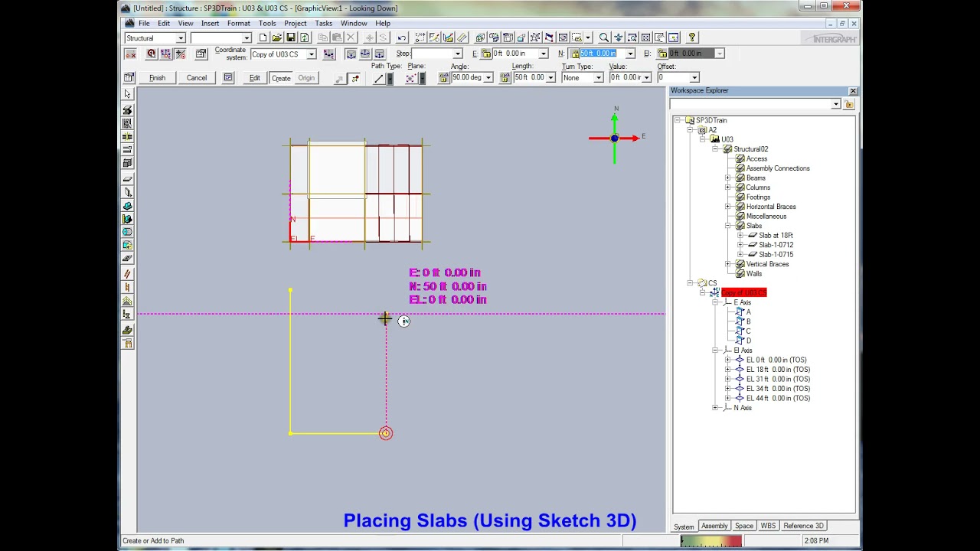Pick the Select arrow tool in left toolbar
980x551 pixels.
click(x=128, y=94)
